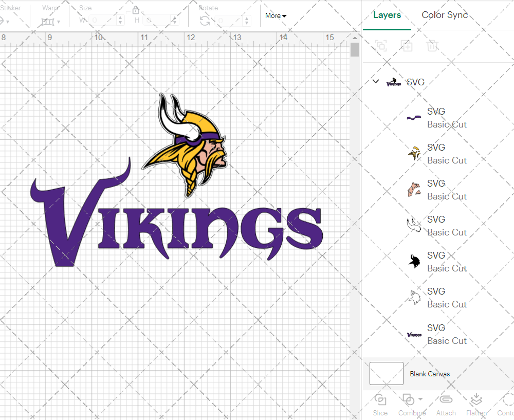The width and height of the screenshot is (514, 420).
Task: Click the Warp tool icon
Action: tap(47, 22)
